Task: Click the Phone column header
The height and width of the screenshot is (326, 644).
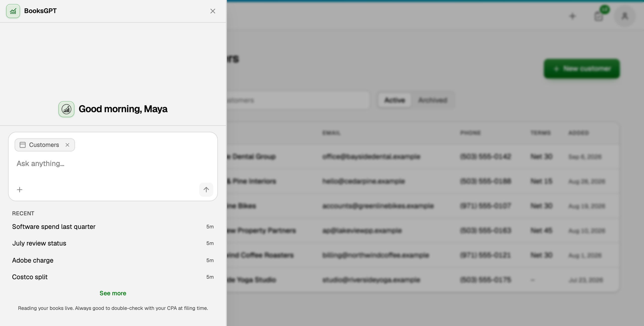Action: pos(470,133)
